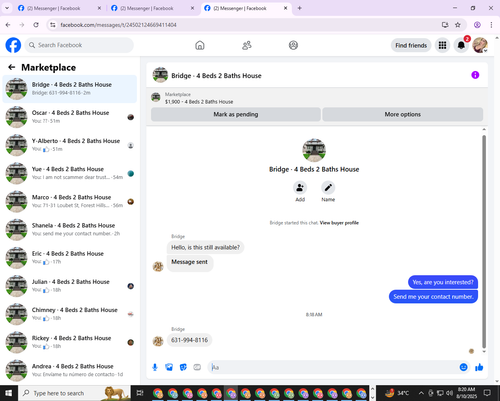Go to the Home feed icon
500x401 pixels.
[200, 45]
